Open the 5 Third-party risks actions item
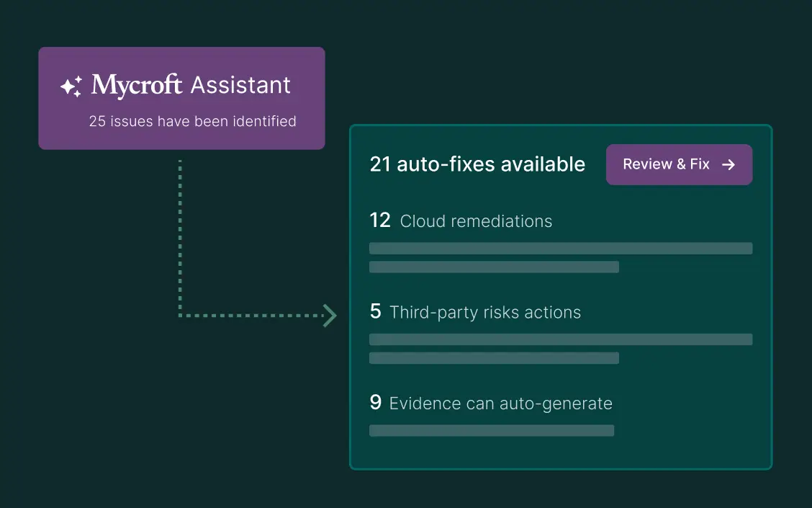The image size is (812, 508). tap(475, 312)
